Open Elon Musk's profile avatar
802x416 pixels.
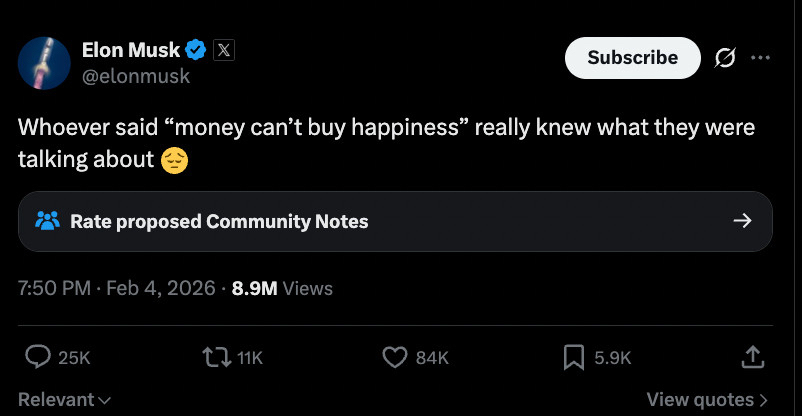coord(43,62)
